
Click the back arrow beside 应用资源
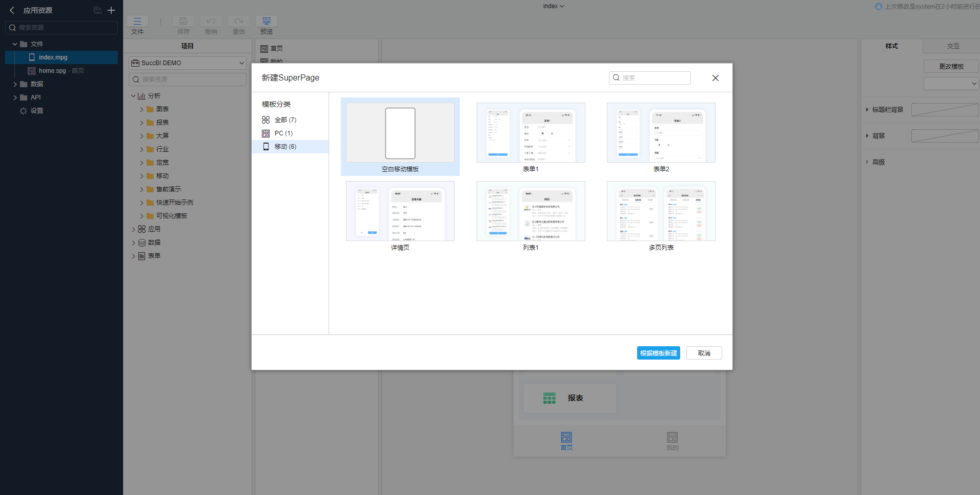[x=12, y=10]
